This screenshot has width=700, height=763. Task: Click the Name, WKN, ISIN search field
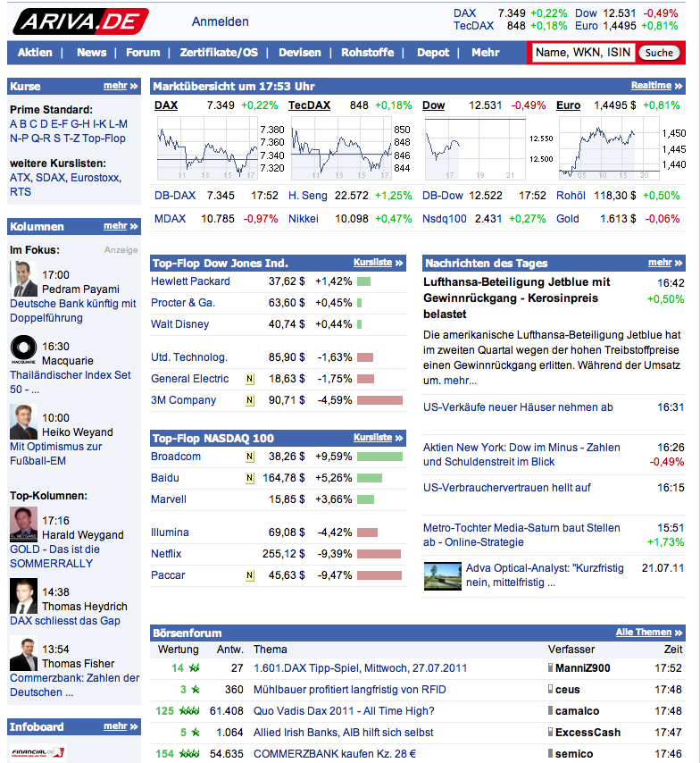(583, 53)
